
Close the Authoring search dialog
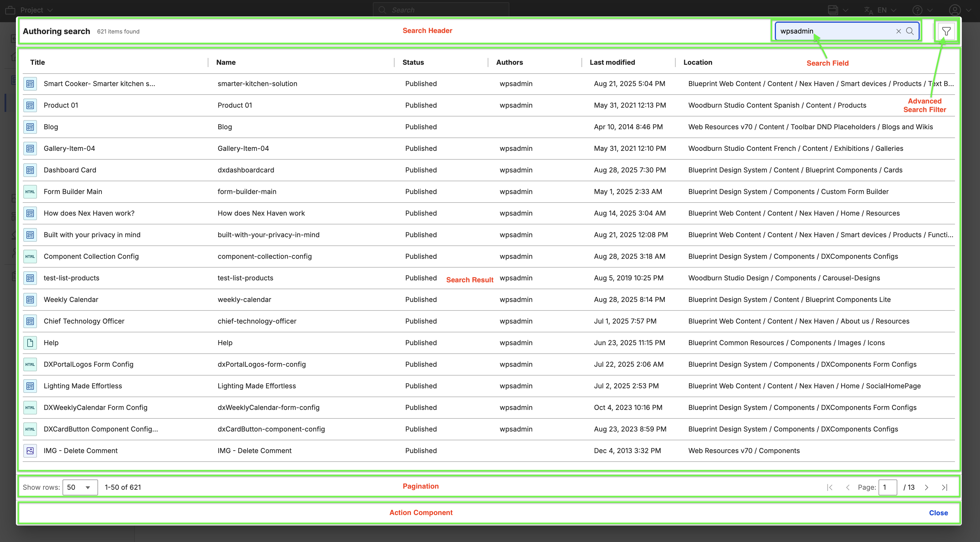click(x=938, y=513)
